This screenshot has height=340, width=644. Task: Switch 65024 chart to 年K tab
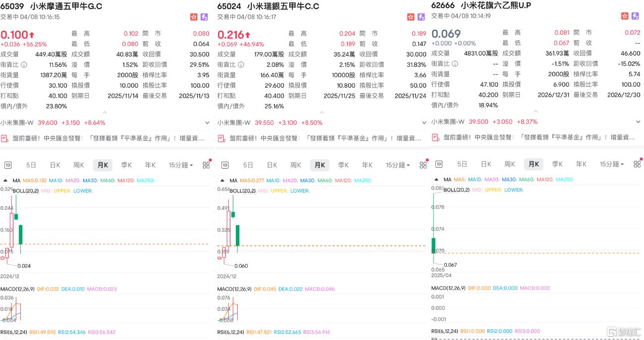click(367, 165)
